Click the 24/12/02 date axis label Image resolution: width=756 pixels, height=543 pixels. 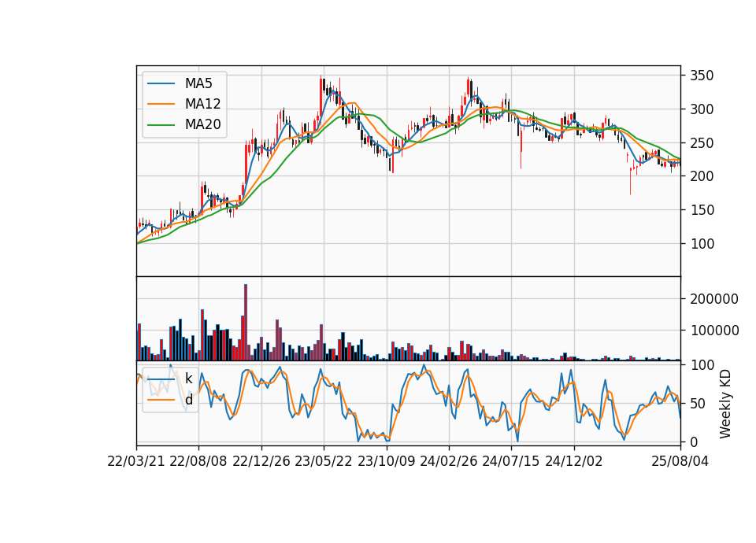tap(574, 461)
